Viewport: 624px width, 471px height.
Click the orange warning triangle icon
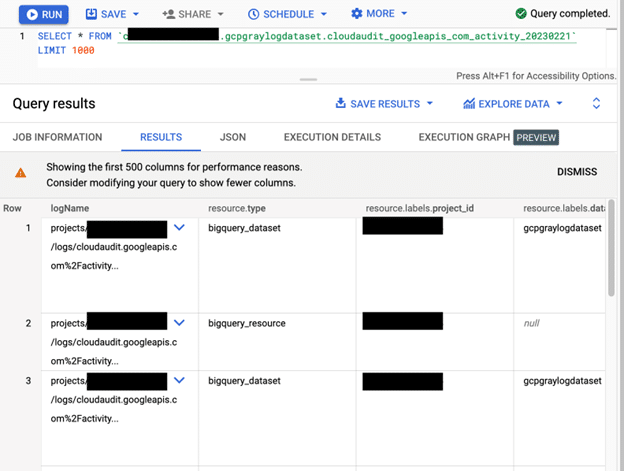(20, 173)
